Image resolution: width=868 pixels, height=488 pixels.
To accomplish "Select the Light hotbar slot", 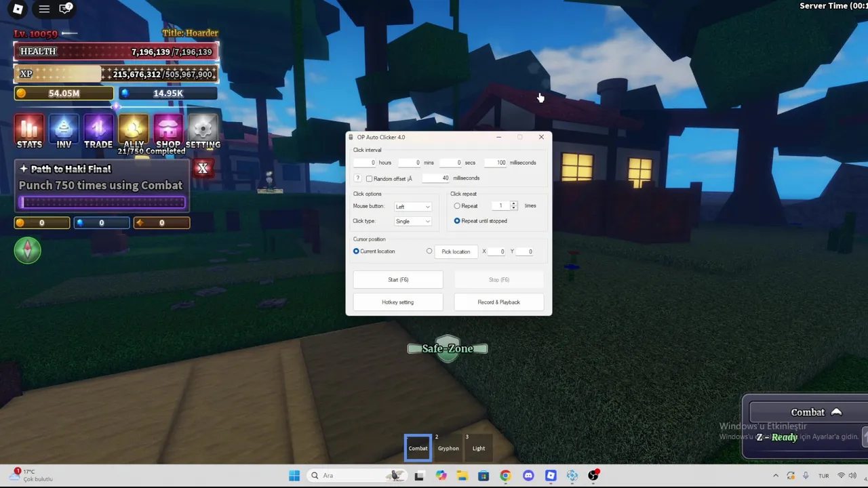I will pos(479,448).
